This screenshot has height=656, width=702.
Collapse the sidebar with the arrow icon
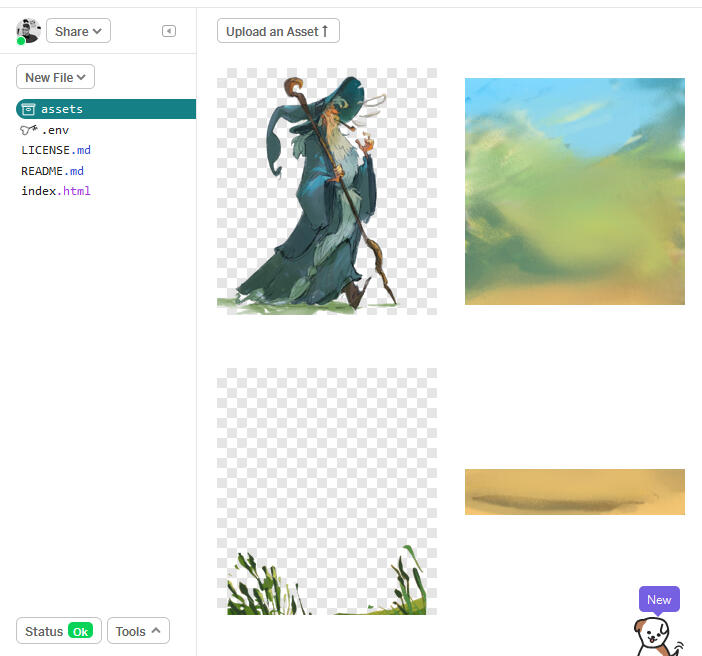click(169, 31)
